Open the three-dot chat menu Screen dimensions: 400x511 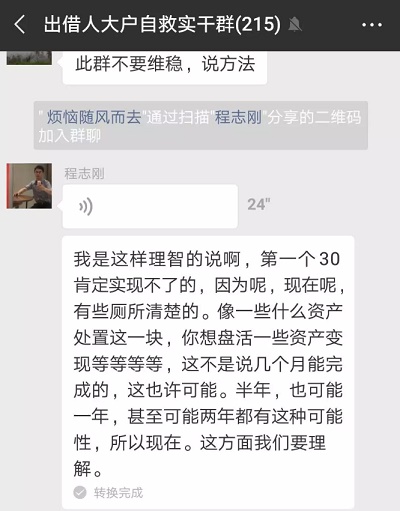(x=372, y=25)
